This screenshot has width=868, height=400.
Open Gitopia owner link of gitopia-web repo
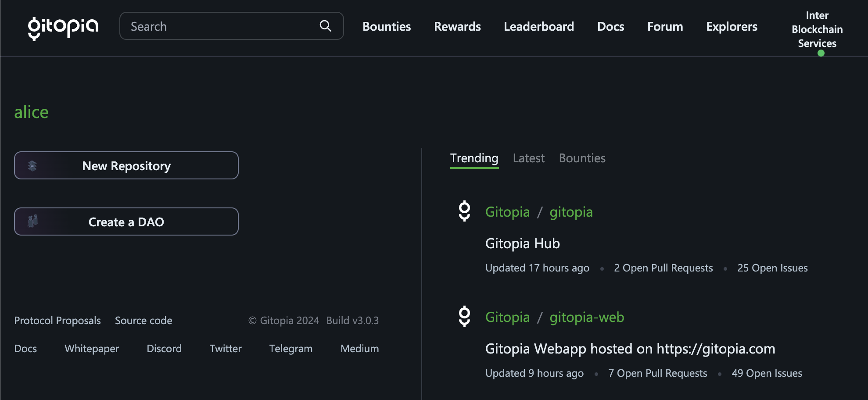[x=507, y=317]
